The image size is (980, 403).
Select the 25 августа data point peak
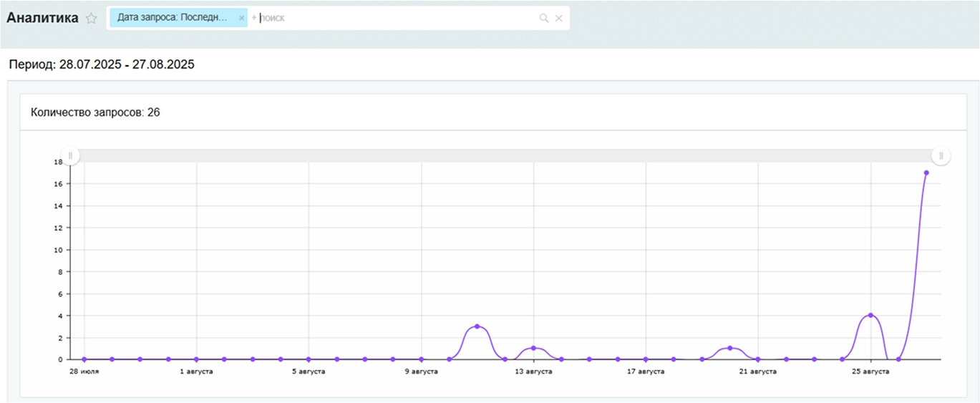tap(870, 315)
